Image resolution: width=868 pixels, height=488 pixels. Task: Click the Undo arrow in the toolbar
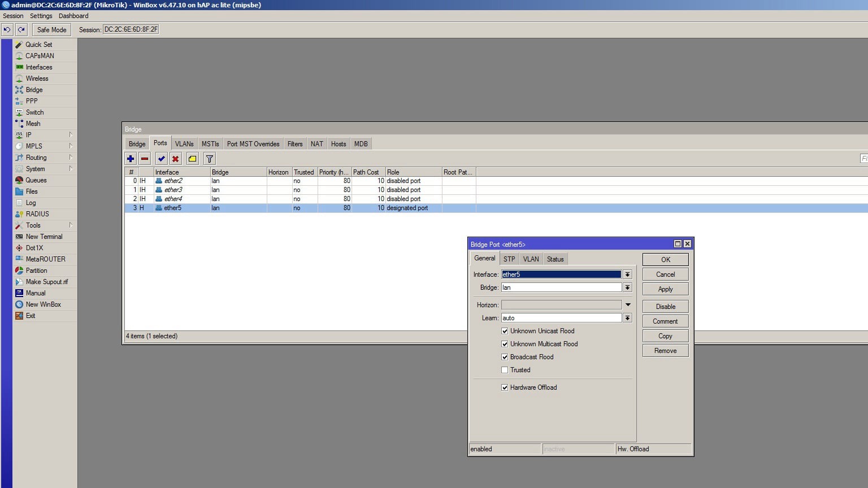[x=7, y=29]
